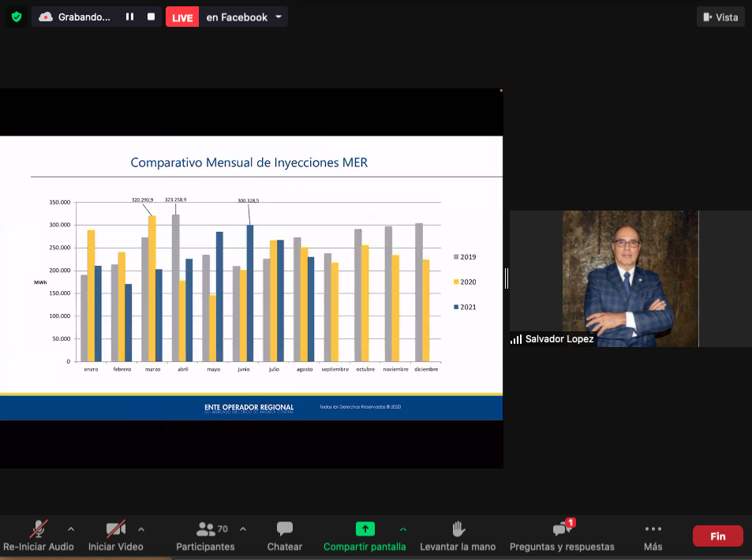Stop the cloud recording

point(151,17)
